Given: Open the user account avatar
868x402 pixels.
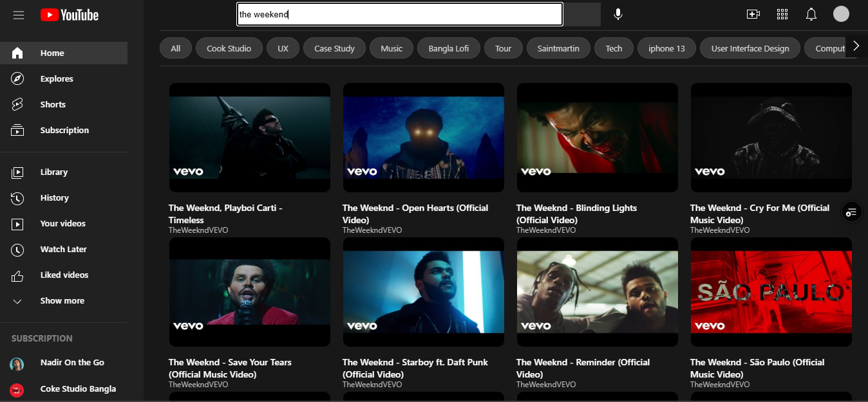Looking at the screenshot, I should (841, 14).
